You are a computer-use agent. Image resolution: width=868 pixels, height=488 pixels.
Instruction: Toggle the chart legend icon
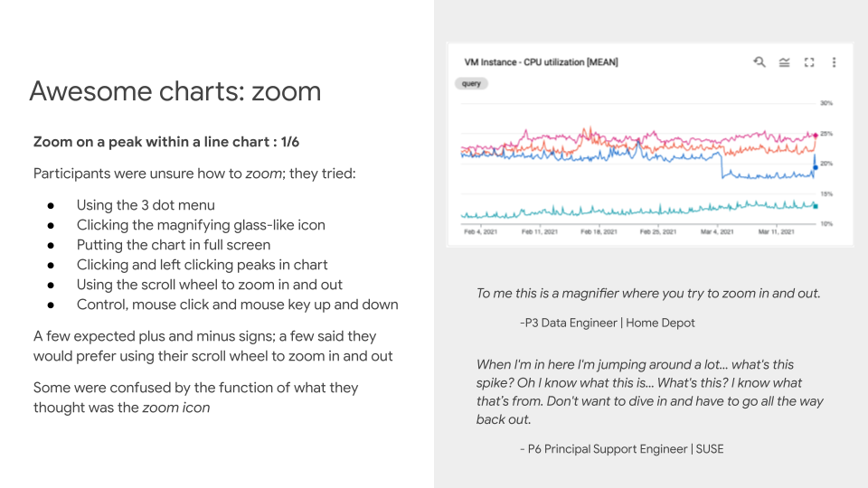784,62
